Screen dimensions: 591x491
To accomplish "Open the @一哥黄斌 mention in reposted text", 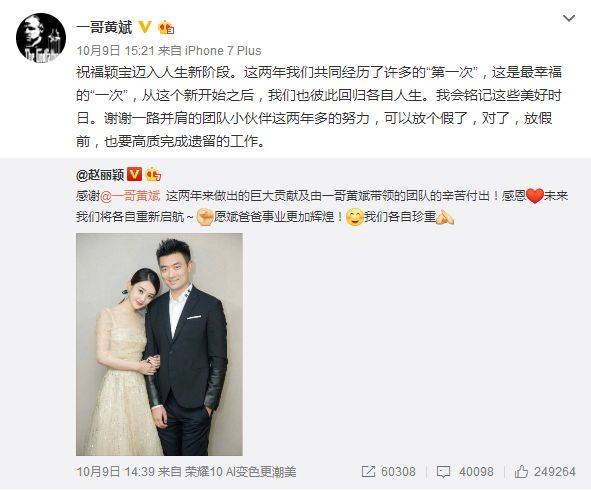I will pos(130,196).
